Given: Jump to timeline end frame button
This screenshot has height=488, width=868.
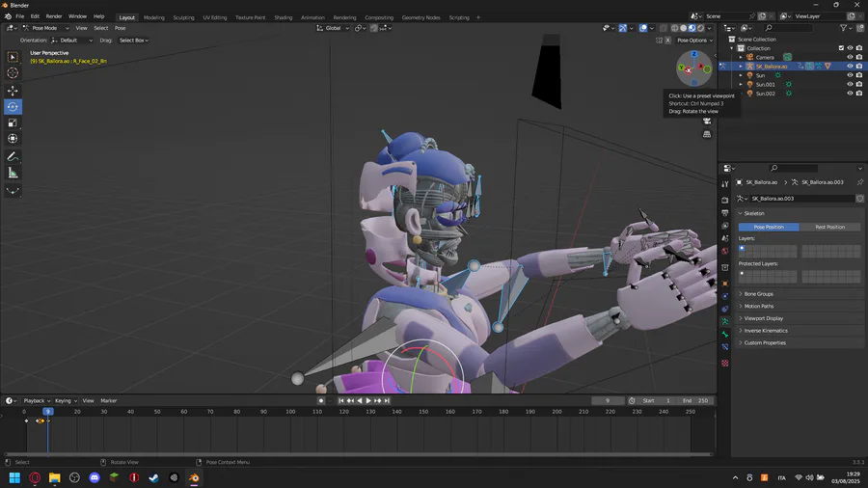Looking at the screenshot, I should (387, 400).
